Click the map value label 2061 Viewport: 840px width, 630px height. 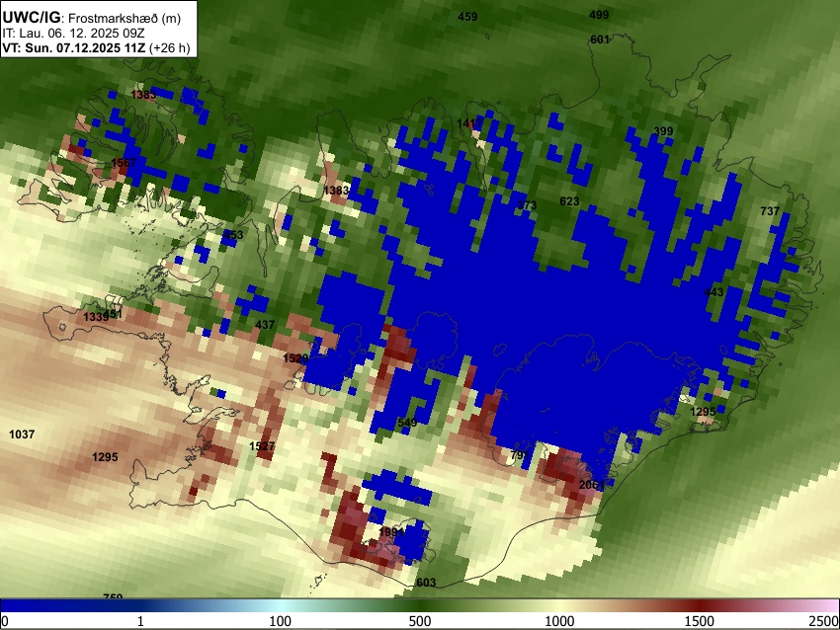click(592, 485)
